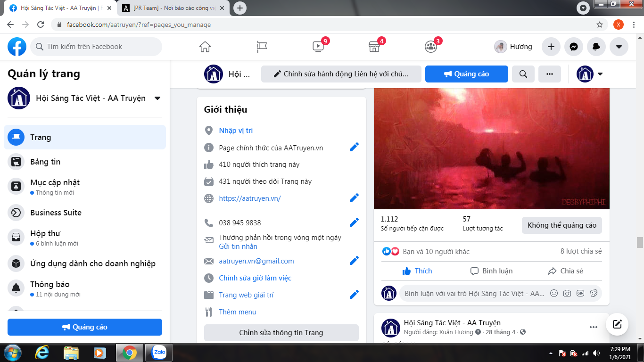Open Internet Explorer taskbar icon
This screenshot has height=362, width=644.
coord(42,353)
